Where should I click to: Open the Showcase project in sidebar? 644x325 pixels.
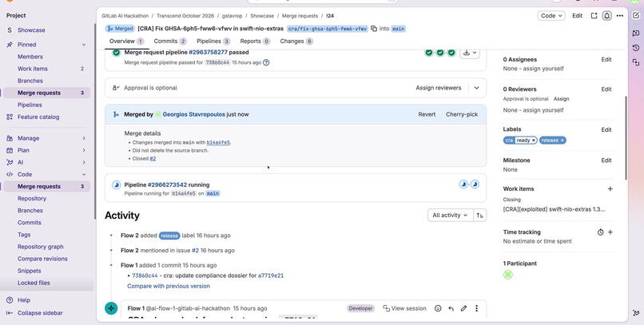pyautogui.click(x=31, y=30)
